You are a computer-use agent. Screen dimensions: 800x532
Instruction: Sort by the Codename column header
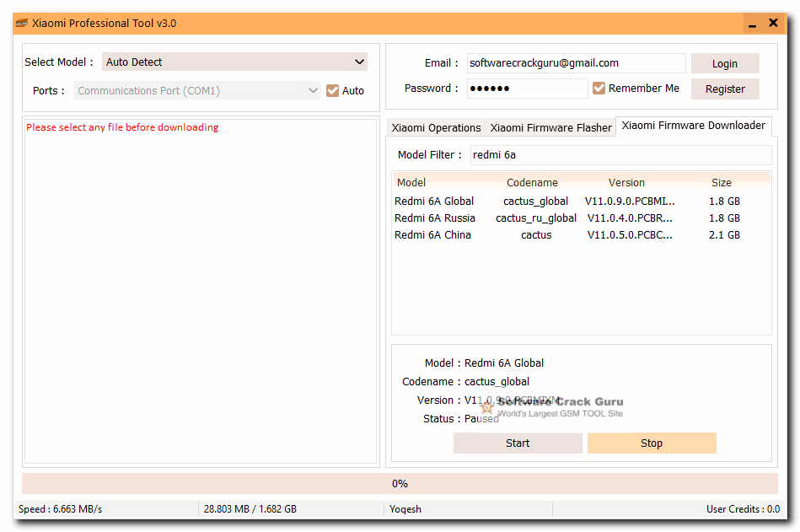(532, 183)
